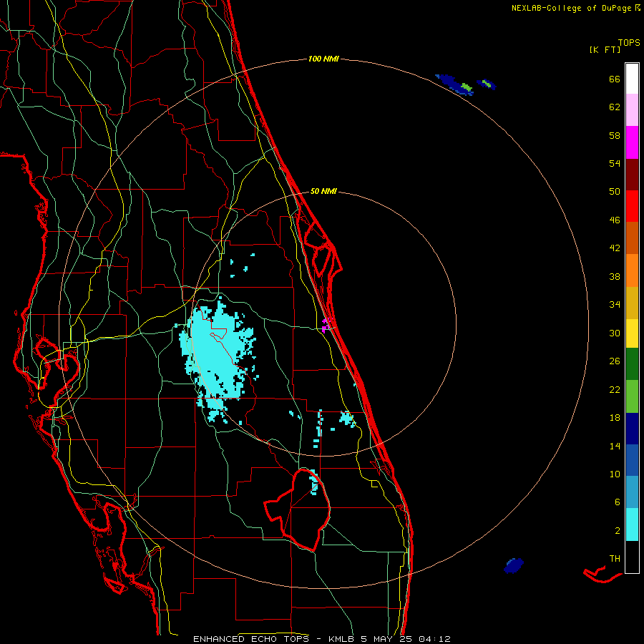This screenshot has height=644, width=644.
Task: Click the legend value 38
Action: pyautogui.click(x=615, y=276)
